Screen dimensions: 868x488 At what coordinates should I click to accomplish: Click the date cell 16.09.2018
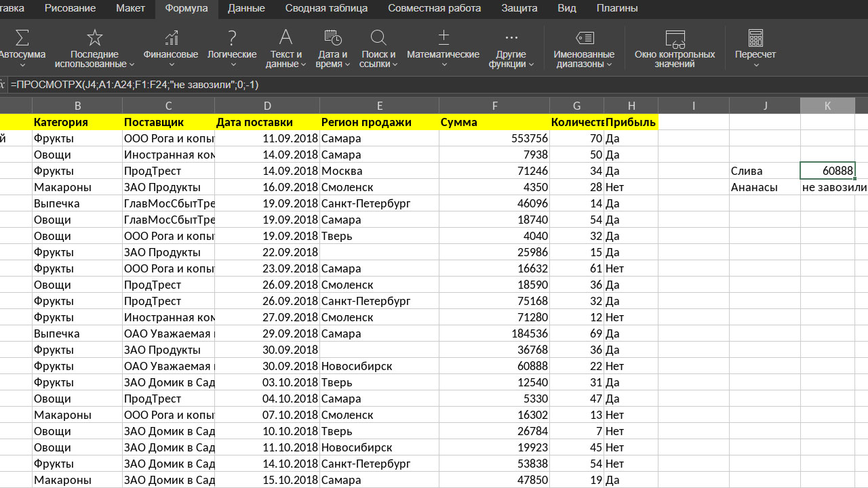tap(267, 187)
